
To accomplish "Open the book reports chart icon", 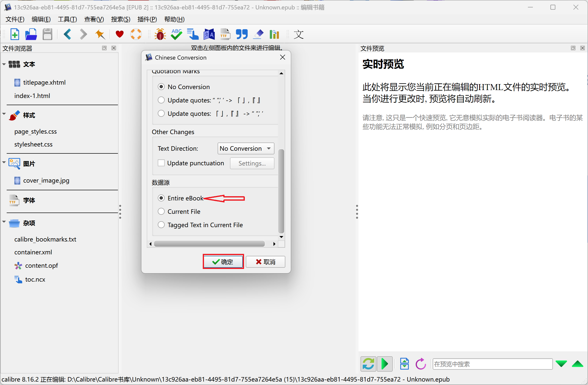I will 274,34.
